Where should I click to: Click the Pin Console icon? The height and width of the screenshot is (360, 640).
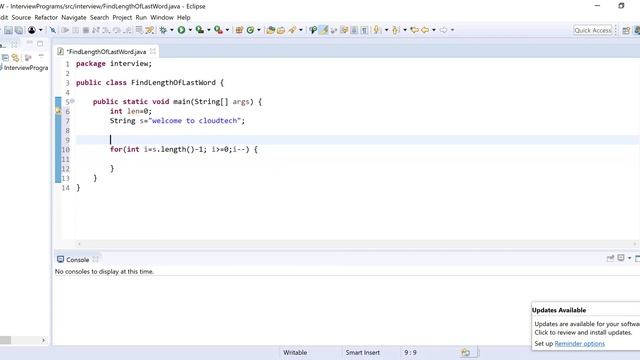610,258
